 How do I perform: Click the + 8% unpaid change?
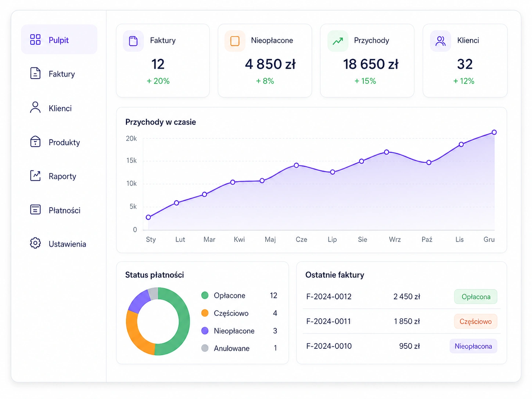coord(265,81)
